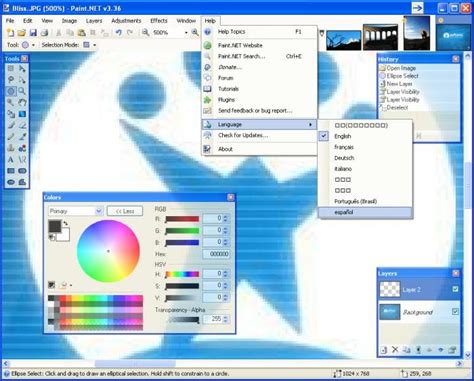Close the Tools panel
Viewport: 474px width, 381px height.
pyautogui.click(x=24, y=59)
